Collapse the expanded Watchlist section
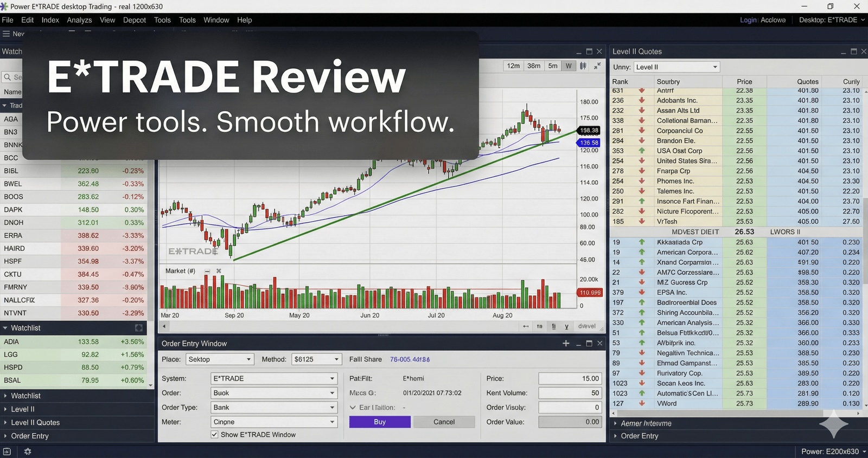Screen dimensions: 868x458 click(x=5, y=328)
